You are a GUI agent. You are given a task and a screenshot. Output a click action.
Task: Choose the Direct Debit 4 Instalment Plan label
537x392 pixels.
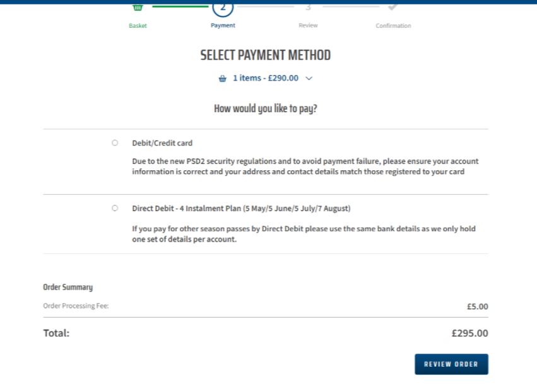(x=241, y=209)
